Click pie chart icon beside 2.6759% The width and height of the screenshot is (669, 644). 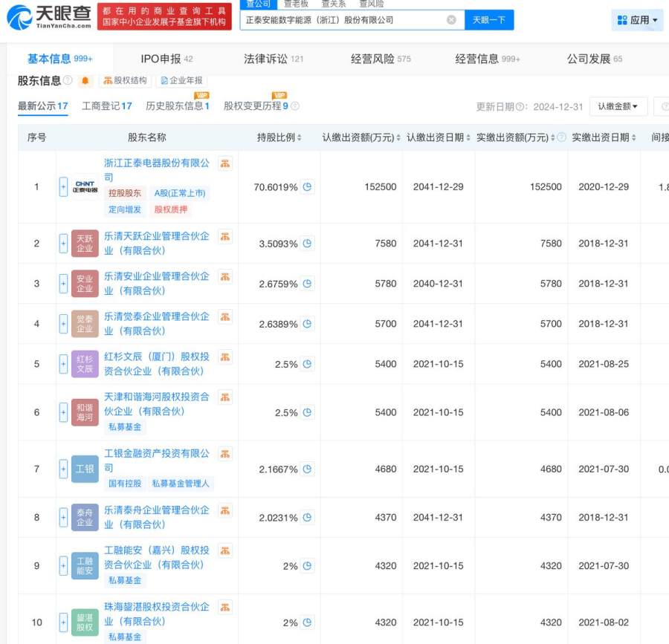click(307, 284)
